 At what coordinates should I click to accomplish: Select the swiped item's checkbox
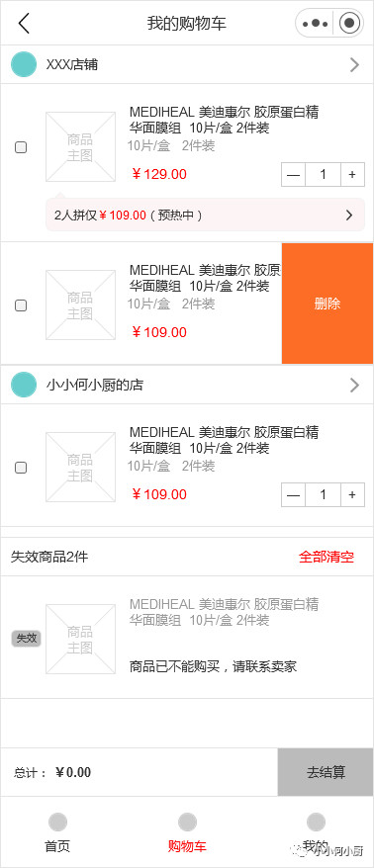[x=21, y=305]
